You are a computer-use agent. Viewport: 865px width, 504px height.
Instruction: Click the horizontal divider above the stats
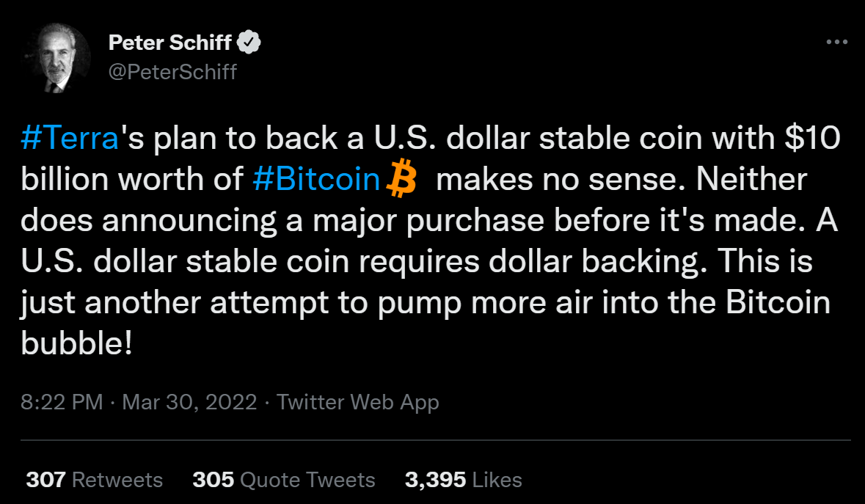click(436, 440)
